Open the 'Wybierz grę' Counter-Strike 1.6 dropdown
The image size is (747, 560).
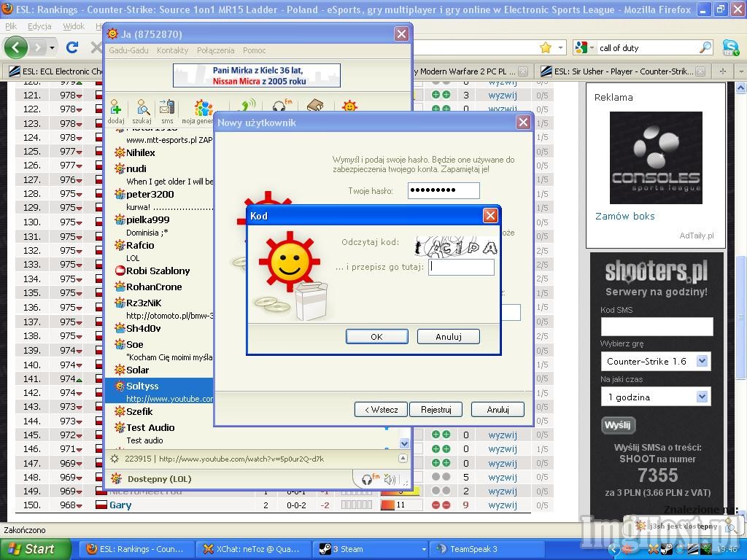(x=702, y=361)
